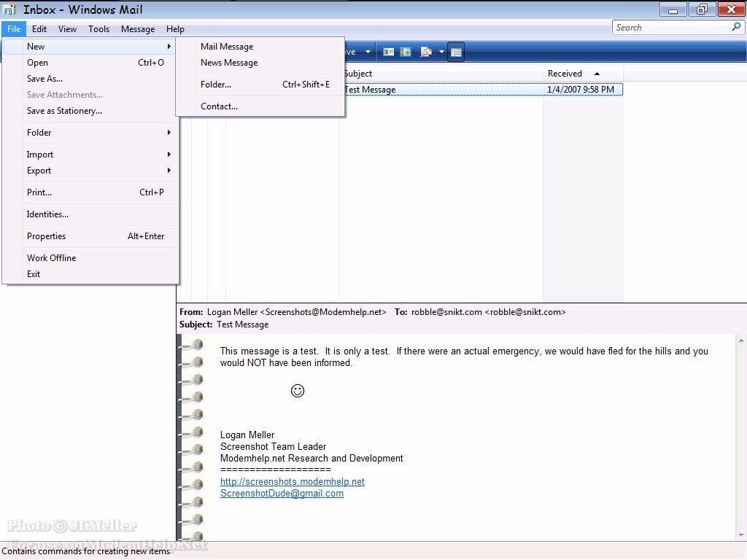Screen dimensions: 747x560
Task: Choose News Message from New submenu
Action: click(260, 63)
